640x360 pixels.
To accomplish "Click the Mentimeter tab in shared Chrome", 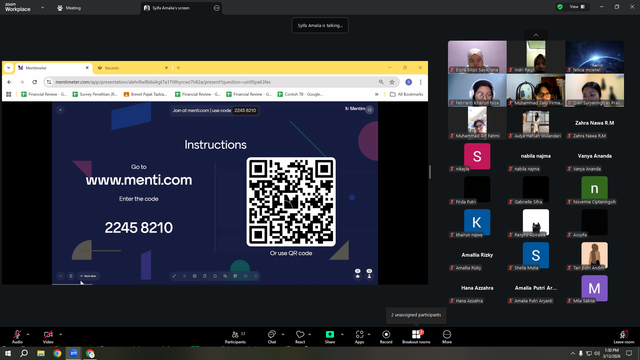I will click(52, 68).
